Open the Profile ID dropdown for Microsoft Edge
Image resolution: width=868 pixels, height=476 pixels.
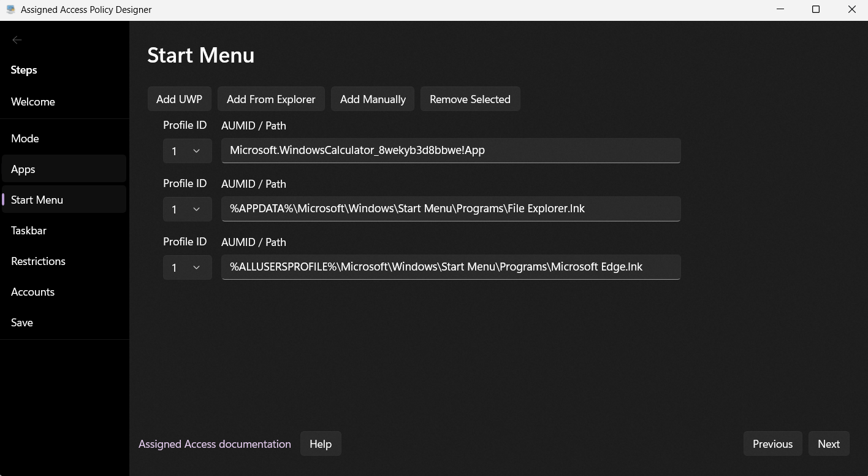(x=187, y=267)
